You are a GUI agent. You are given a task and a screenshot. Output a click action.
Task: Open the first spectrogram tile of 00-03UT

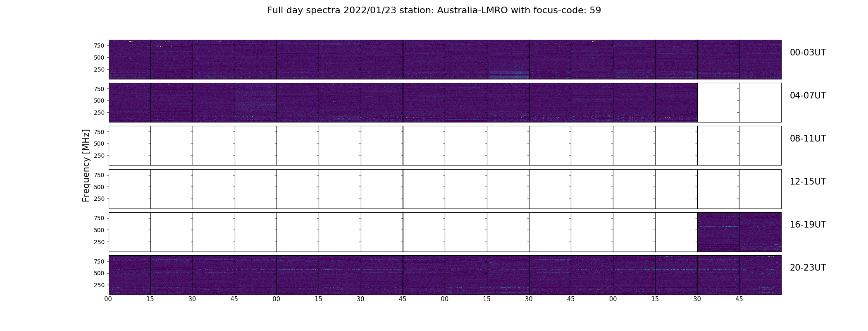coord(130,60)
